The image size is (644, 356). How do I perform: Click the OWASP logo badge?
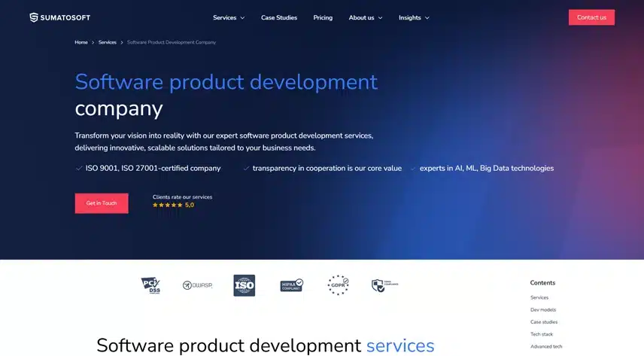pyautogui.click(x=197, y=285)
